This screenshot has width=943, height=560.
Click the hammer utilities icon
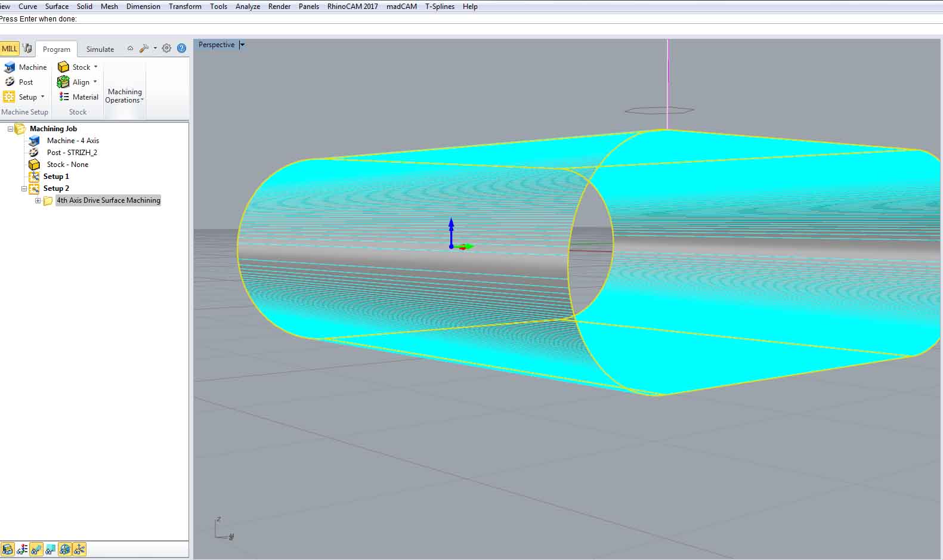144,48
